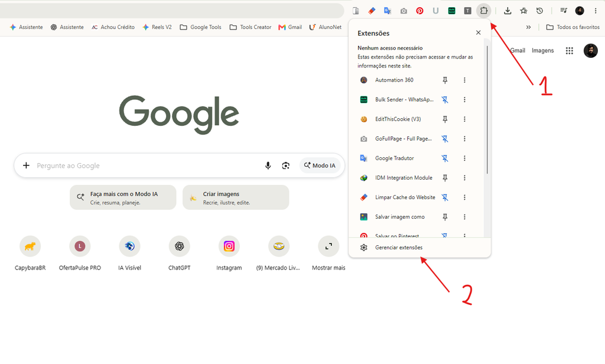This screenshot has height=364, width=605.
Task: Open more options for IDM Integration Module
Action: (464, 177)
